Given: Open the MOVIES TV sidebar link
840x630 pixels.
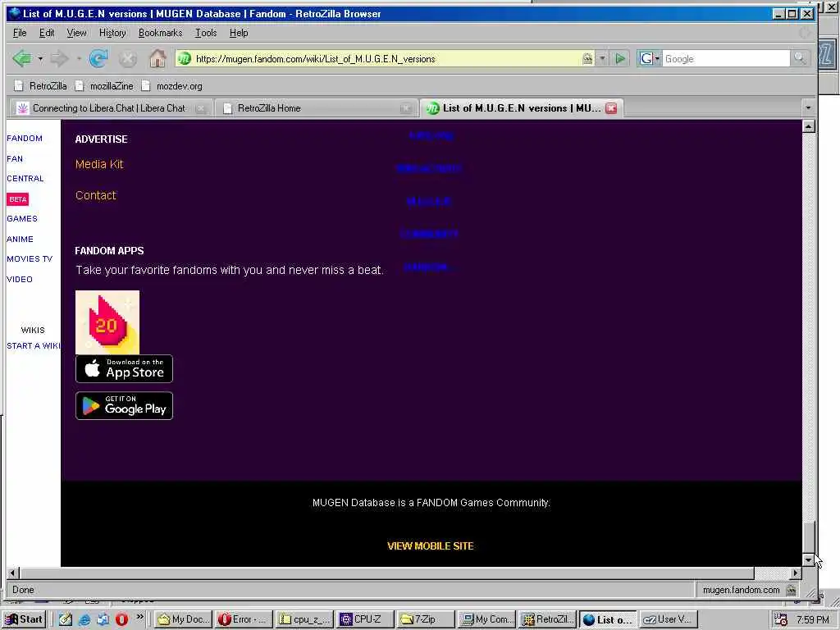Looking at the screenshot, I should tap(30, 258).
